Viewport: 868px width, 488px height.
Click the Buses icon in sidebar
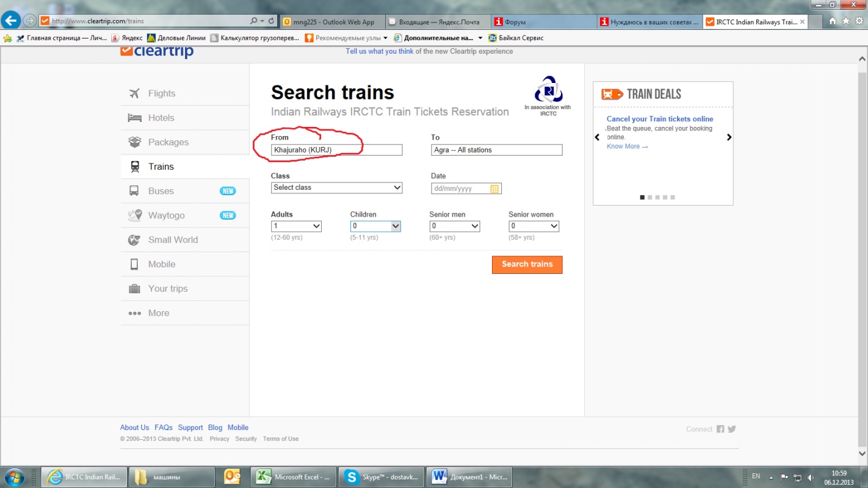(134, 191)
